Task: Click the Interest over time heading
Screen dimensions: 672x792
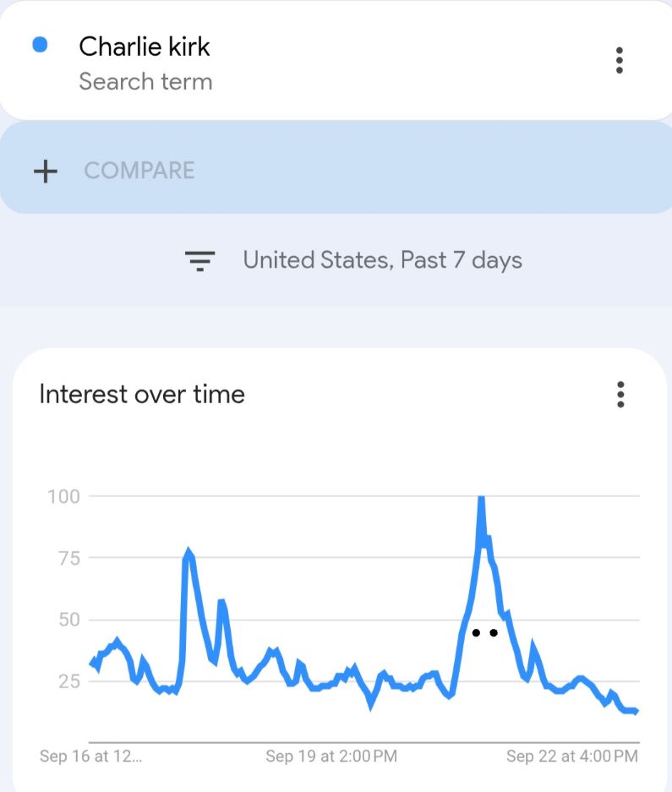Action: click(142, 395)
